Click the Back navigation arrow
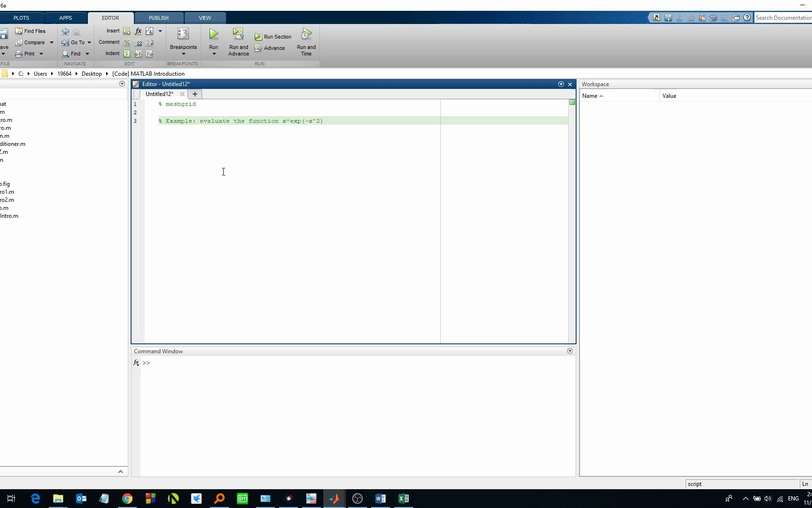This screenshot has width=812, height=508. [65, 32]
